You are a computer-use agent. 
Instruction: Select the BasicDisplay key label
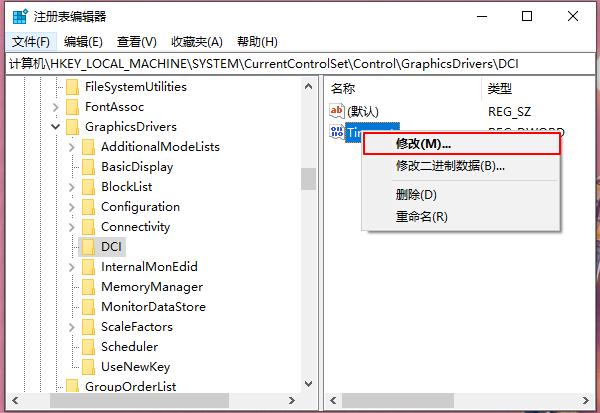click(x=137, y=167)
